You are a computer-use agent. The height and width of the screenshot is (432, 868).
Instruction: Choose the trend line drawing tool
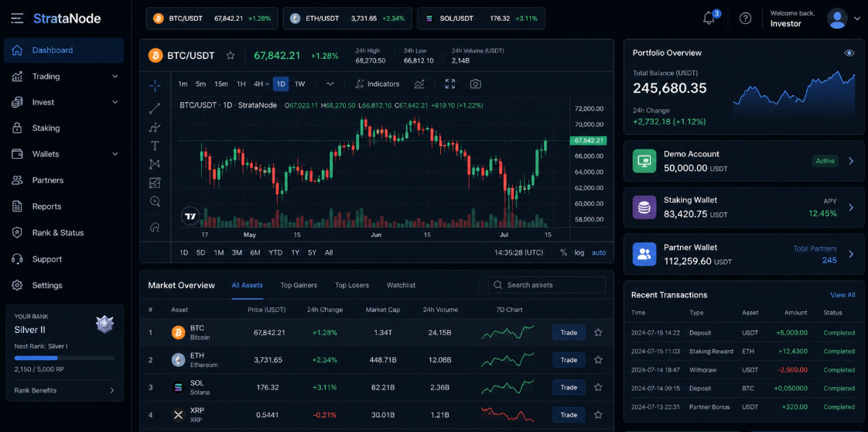(x=155, y=108)
